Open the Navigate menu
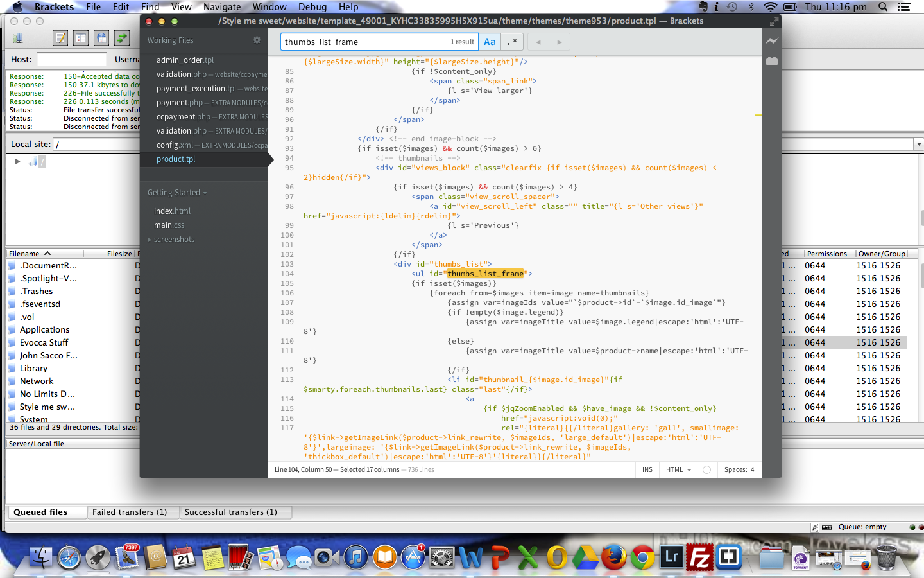 (x=222, y=7)
